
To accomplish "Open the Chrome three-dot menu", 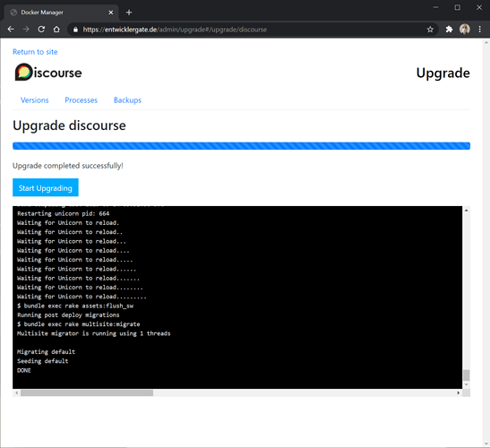I will pyautogui.click(x=479, y=30).
